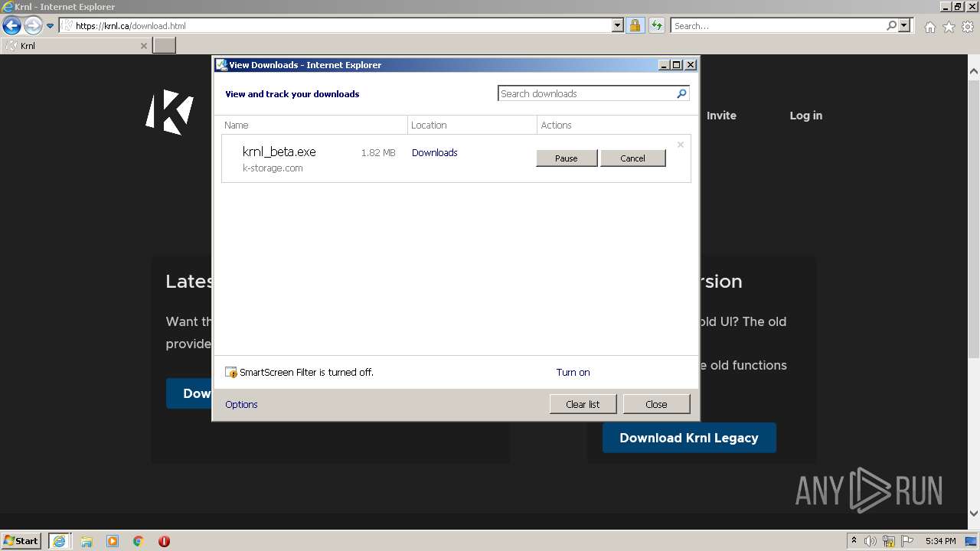Select the krnl_beta.exe download entry

click(456, 158)
